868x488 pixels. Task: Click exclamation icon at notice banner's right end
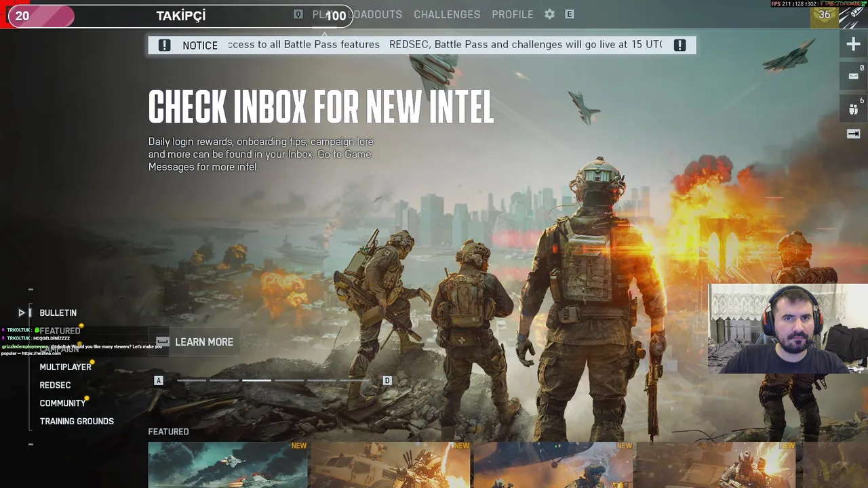679,45
